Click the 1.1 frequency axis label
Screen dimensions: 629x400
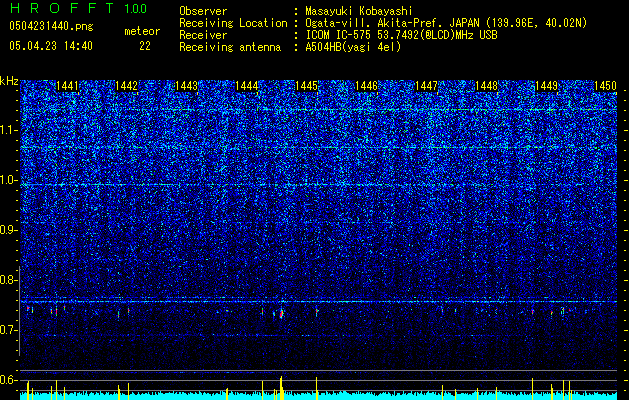[9, 130]
